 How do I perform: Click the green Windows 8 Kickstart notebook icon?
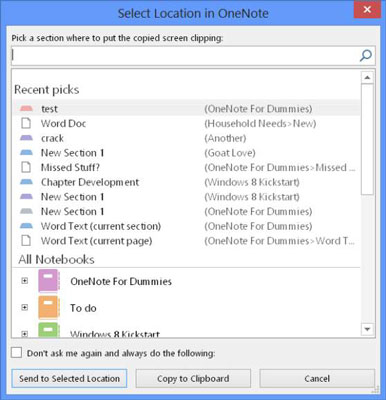tap(49, 330)
